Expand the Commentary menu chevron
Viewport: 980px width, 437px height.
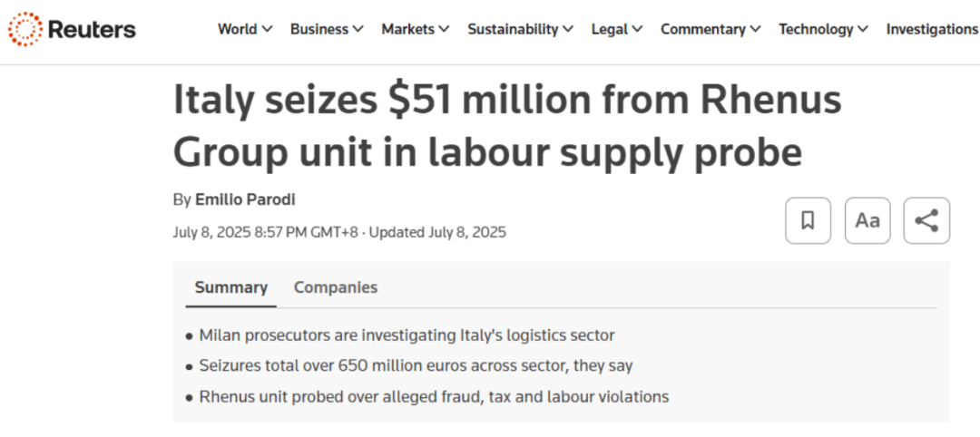(755, 29)
